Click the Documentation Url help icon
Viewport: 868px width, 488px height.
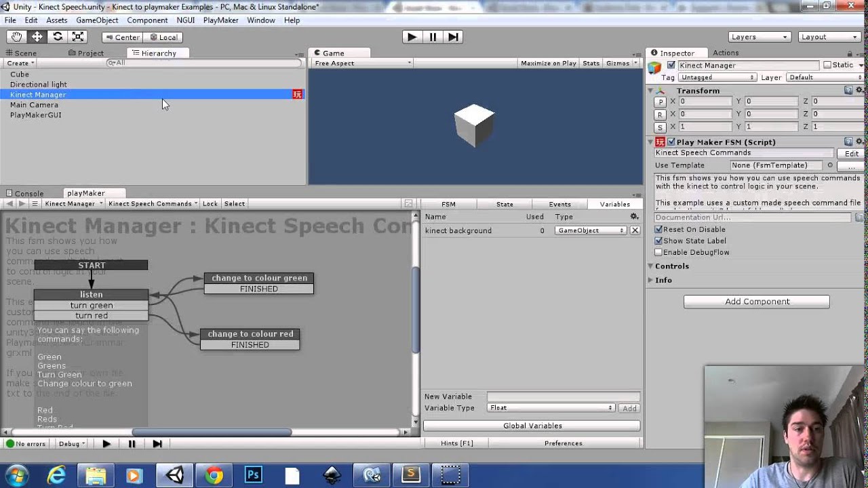point(859,218)
